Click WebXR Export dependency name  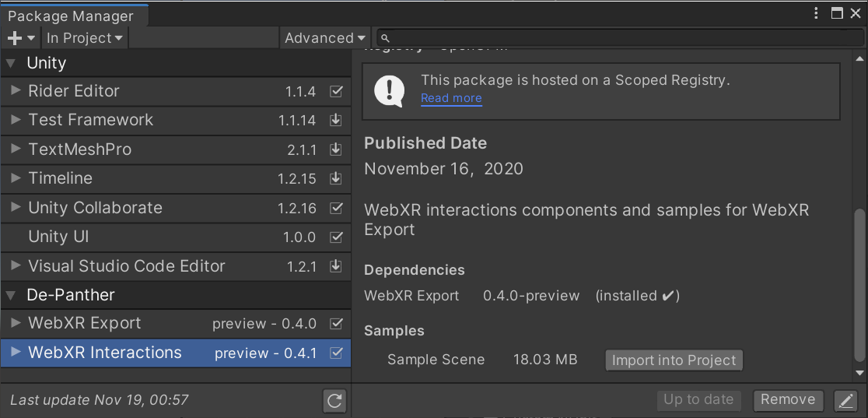coord(411,296)
